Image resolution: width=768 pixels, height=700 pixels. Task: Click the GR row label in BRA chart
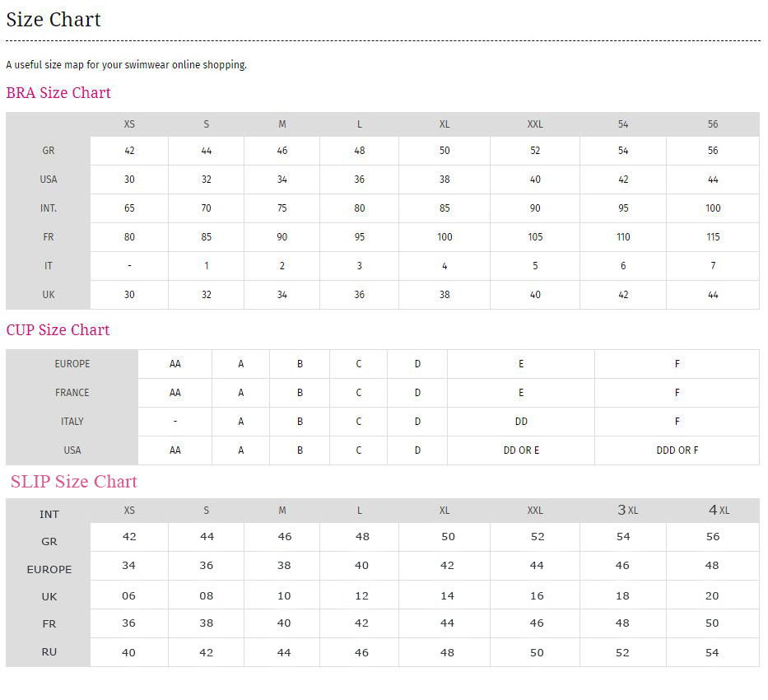48,151
